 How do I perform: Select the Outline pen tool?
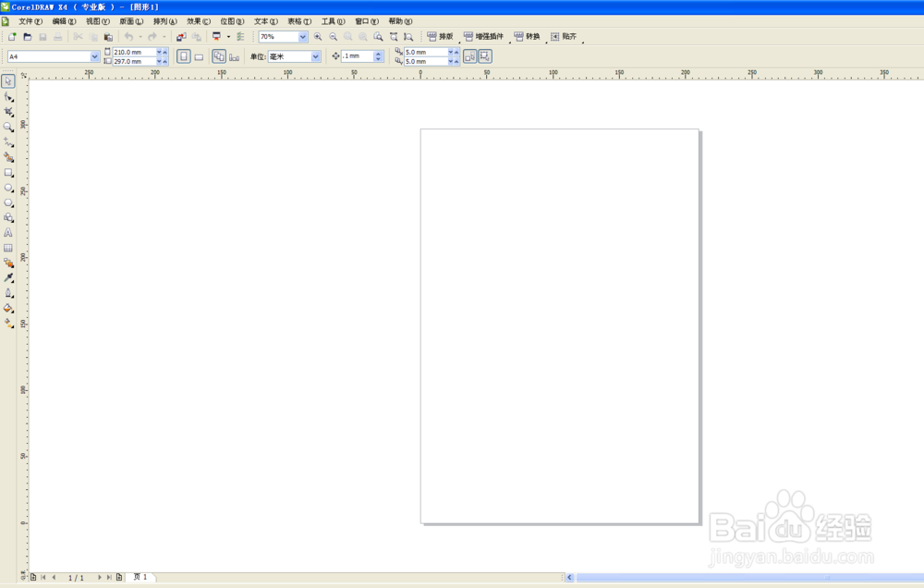(x=8, y=293)
